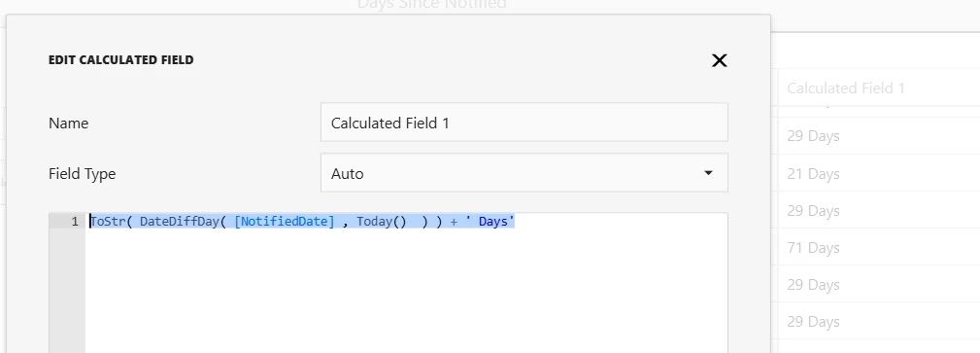Click the Field Type label
This screenshot has width=980, height=353.
(82, 173)
